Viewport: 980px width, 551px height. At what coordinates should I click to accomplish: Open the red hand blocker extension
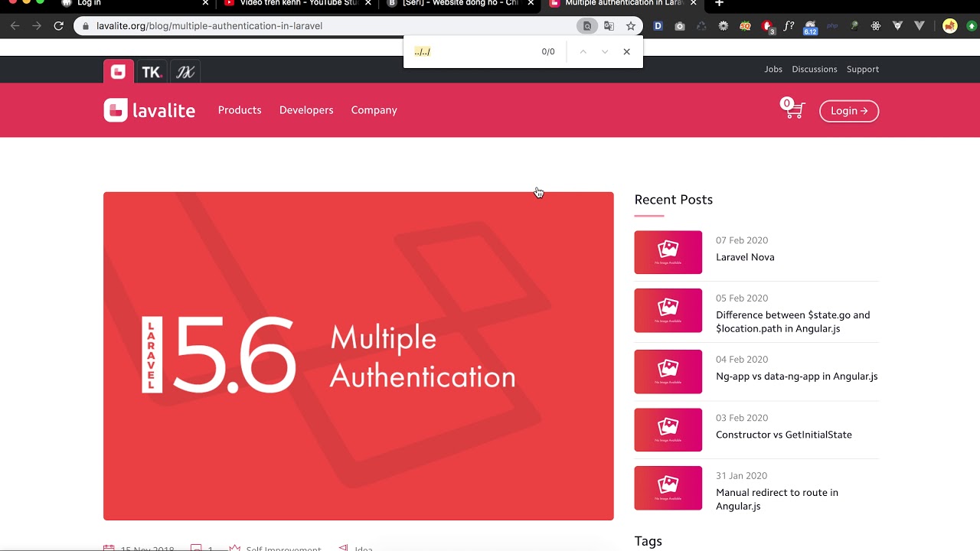[767, 27]
